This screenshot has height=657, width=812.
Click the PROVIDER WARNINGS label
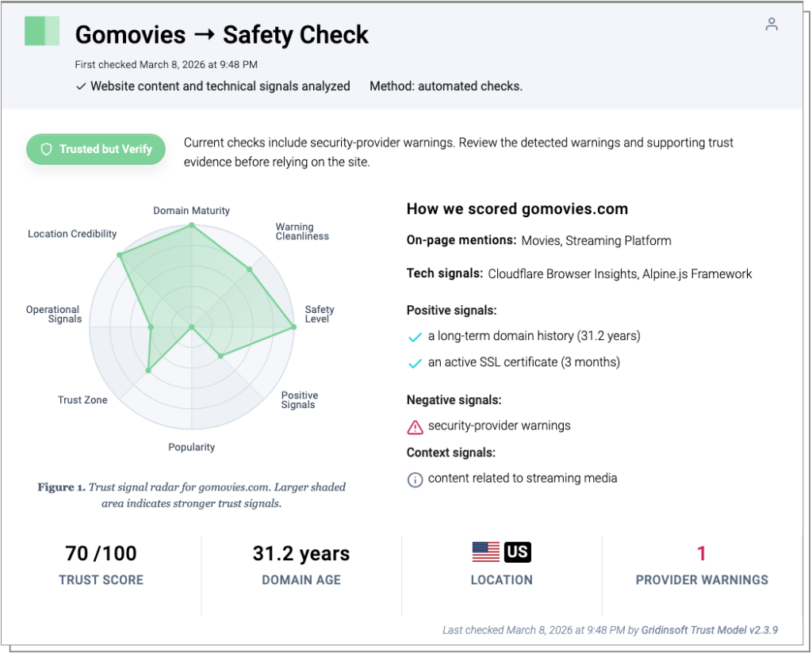pos(702,580)
